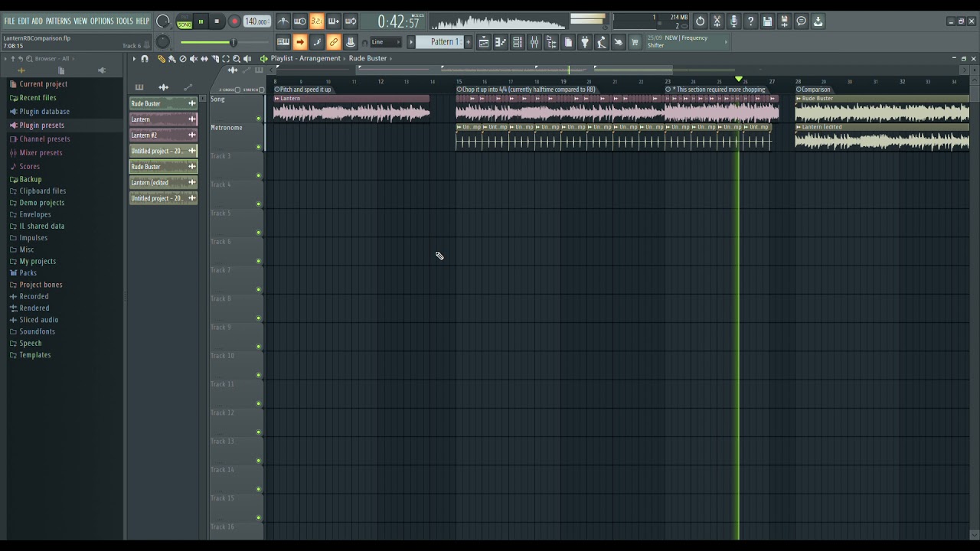Expand the playlist options menu arrow
Image resolution: width=980 pixels, height=551 pixels.
tap(134, 59)
